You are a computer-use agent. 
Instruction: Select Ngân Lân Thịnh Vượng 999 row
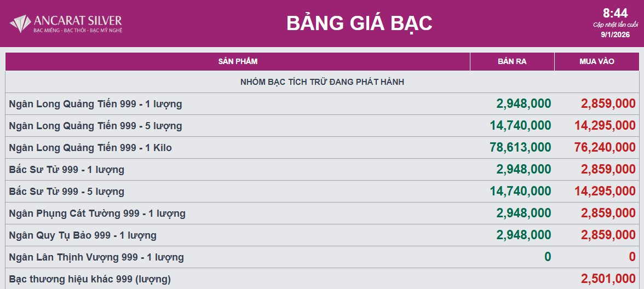click(96, 257)
